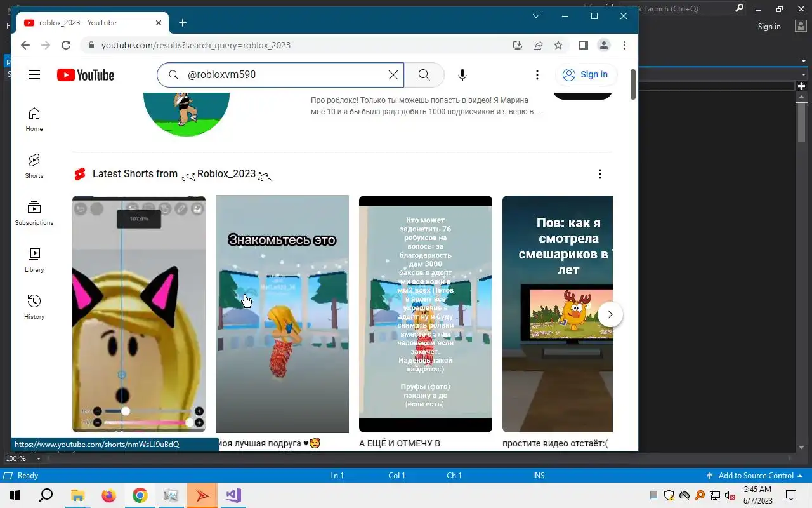This screenshot has height=508, width=812.
Task: Open Chrome tab search chevron
Action: 536,16
